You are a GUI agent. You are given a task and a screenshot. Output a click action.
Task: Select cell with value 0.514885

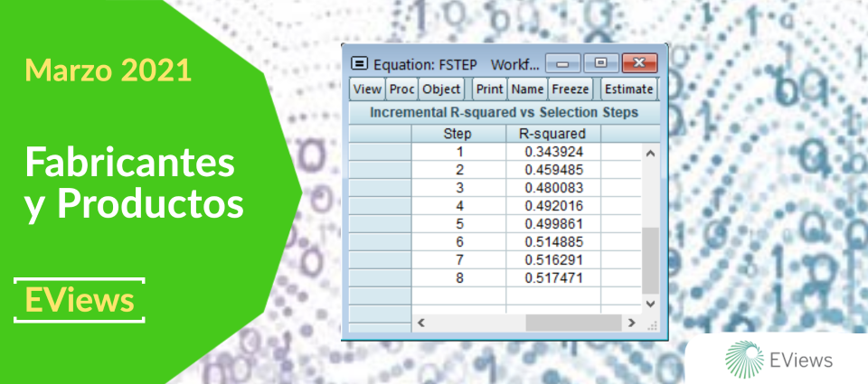tap(553, 242)
